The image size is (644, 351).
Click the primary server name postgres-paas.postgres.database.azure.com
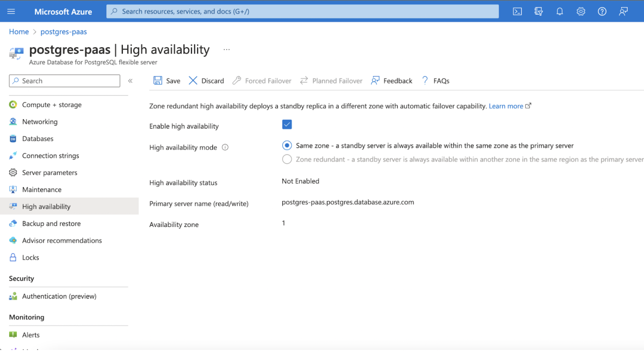[348, 202]
